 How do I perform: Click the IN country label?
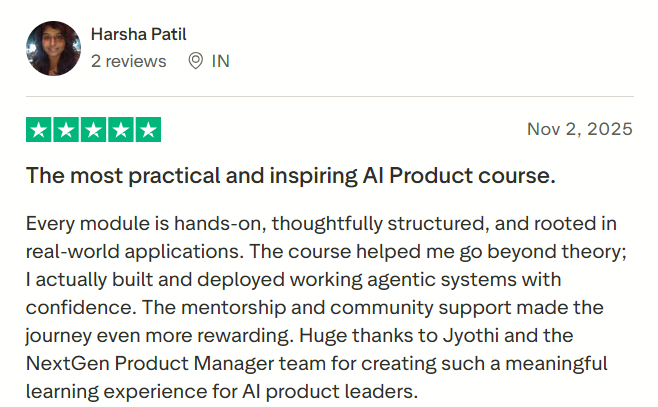point(220,61)
